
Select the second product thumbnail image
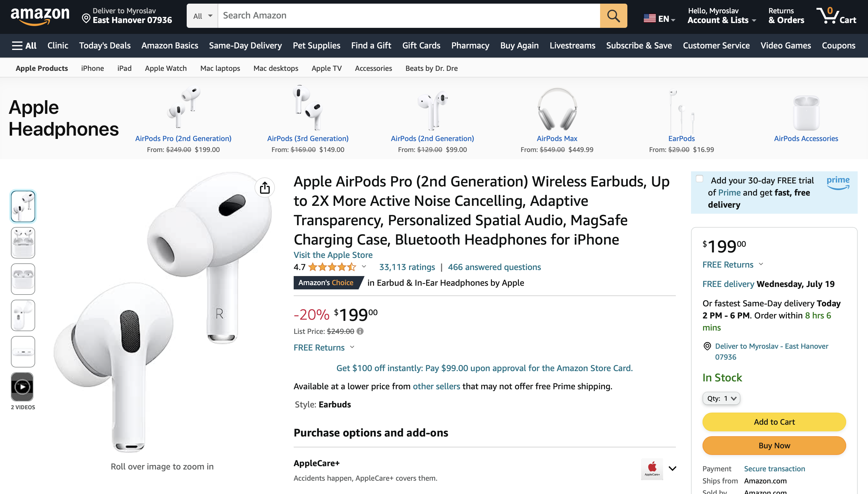[23, 243]
